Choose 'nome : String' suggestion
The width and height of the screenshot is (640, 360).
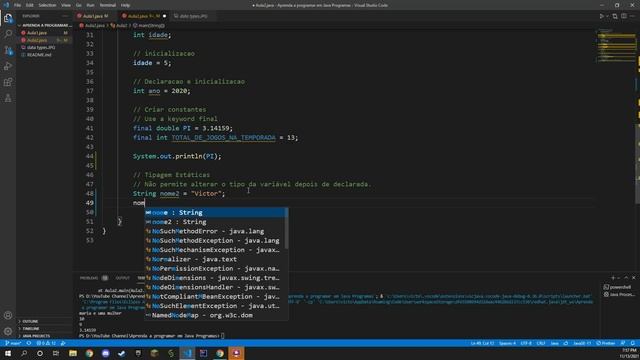pyautogui.click(x=216, y=213)
